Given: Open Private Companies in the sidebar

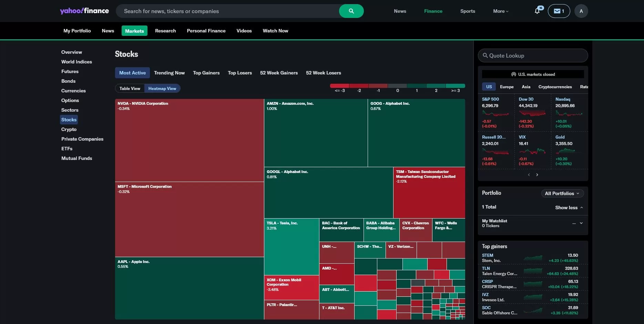Looking at the screenshot, I should [x=82, y=139].
